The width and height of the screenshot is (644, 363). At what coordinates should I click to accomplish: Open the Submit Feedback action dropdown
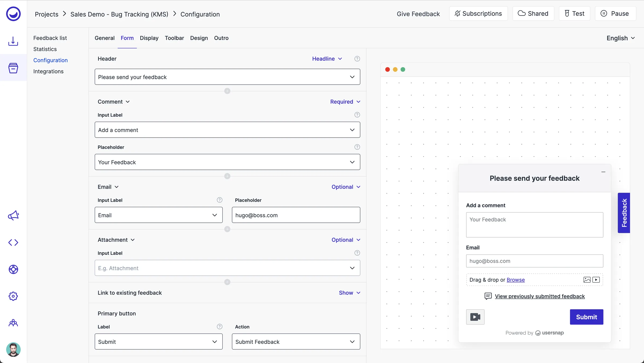(x=296, y=342)
